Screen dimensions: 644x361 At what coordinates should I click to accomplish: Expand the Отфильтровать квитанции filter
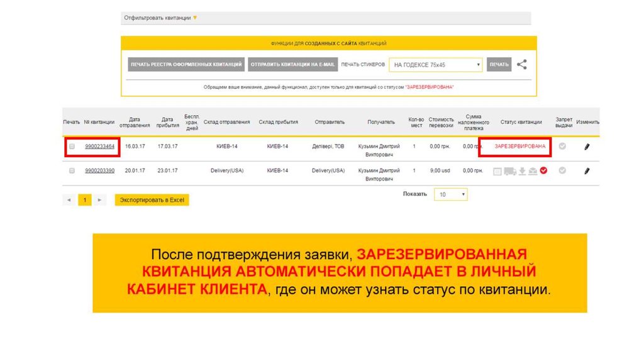(160, 18)
